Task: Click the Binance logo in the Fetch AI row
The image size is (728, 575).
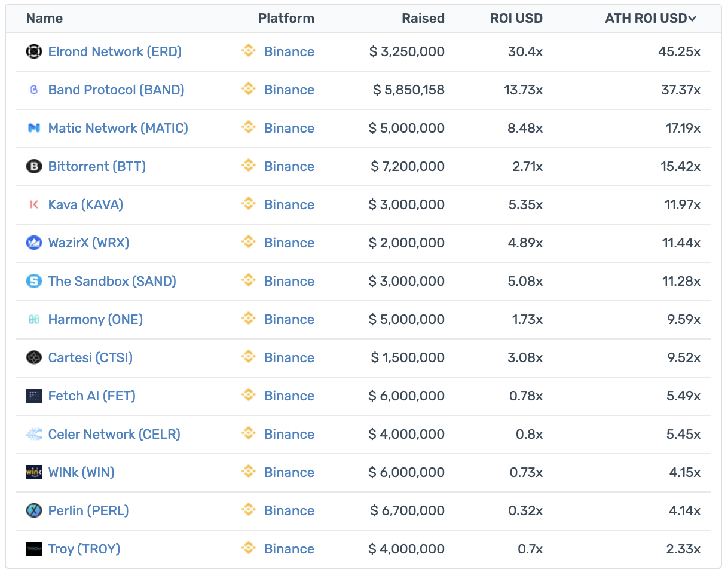Action: click(x=249, y=395)
